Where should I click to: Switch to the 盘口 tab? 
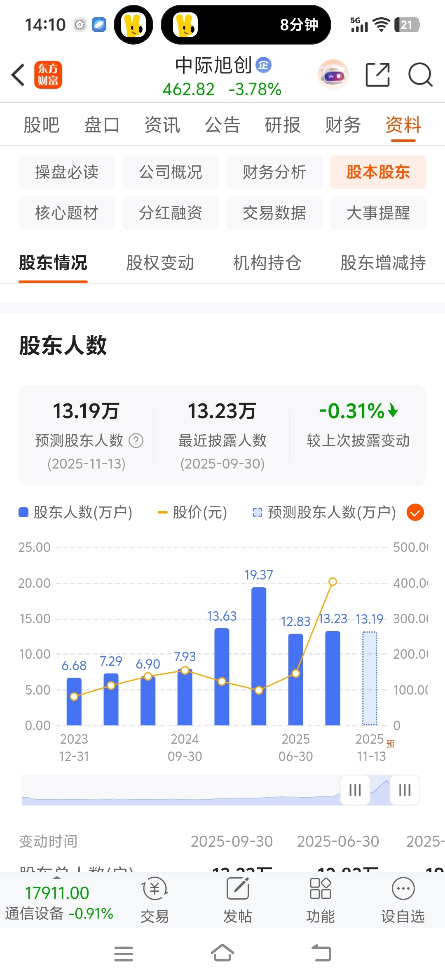click(x=102, y=125)
